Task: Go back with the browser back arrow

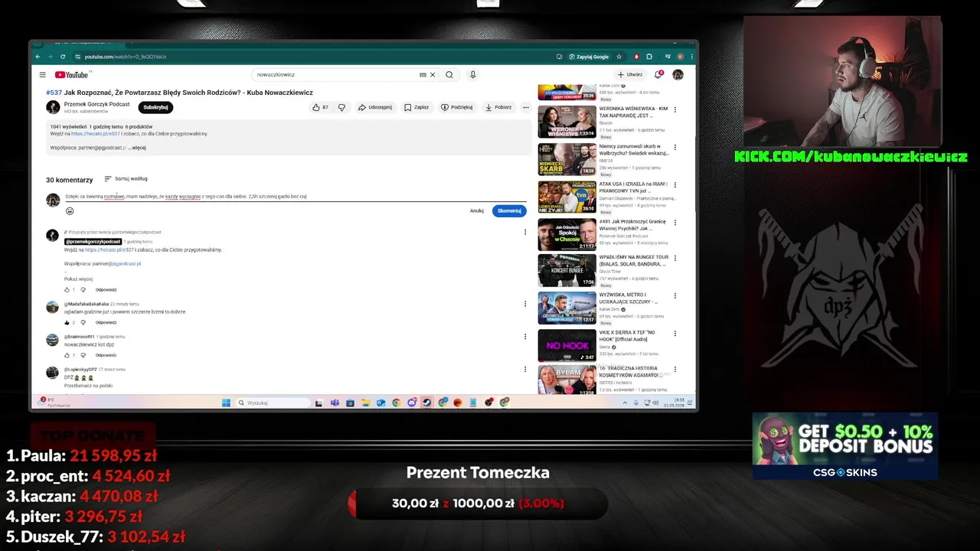Action: pos(38,57)
